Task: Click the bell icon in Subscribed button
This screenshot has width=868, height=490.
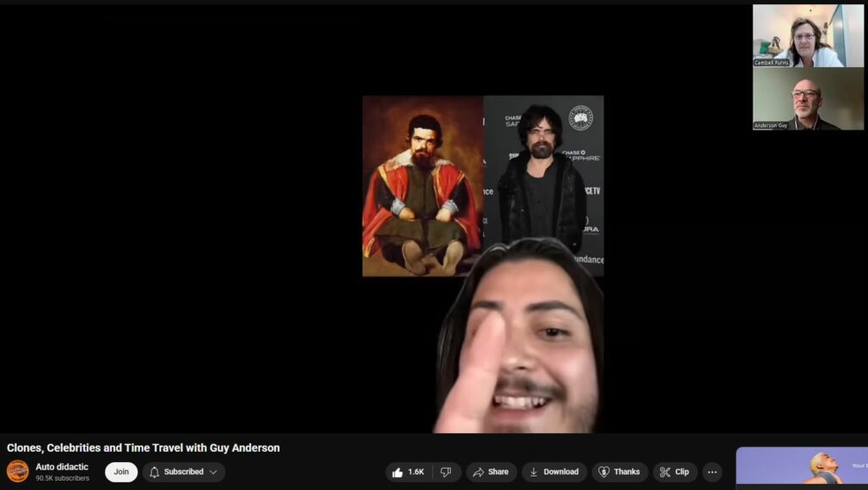Action: tap(154, 472)
